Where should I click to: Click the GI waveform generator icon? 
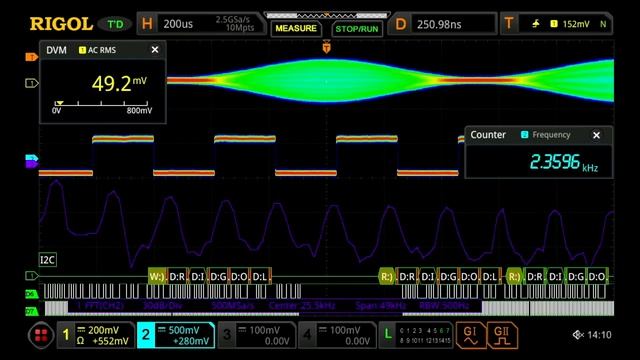471,335
